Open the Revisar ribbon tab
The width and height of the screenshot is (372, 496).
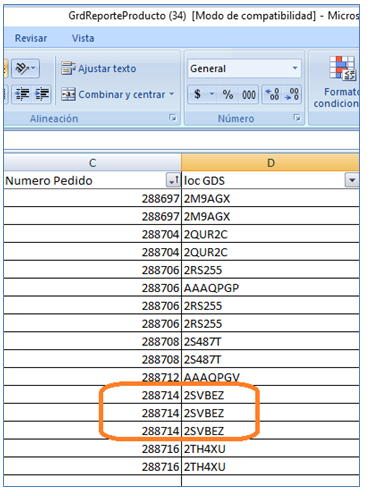pyautogui.click(x=31, y=38)
